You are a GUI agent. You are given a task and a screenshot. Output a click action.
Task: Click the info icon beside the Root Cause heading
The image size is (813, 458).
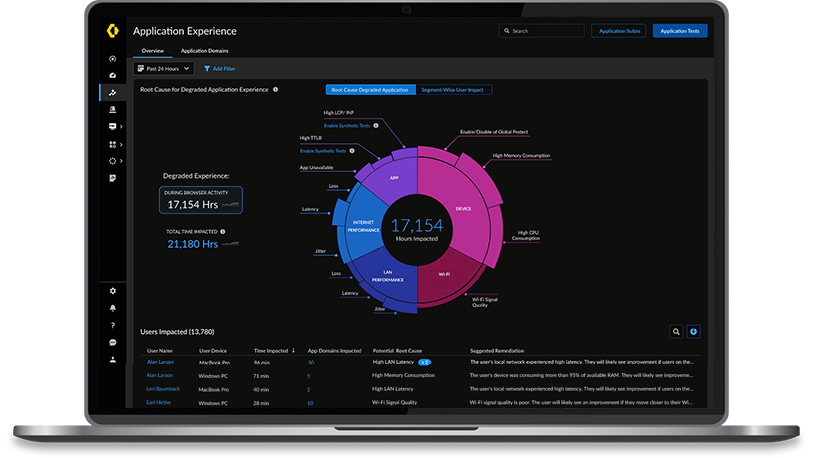(276, 89)
